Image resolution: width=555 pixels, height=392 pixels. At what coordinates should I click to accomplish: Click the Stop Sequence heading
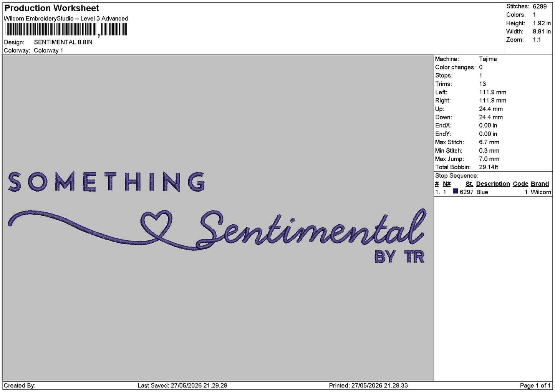pyautogui.click(x=457, y=176)
